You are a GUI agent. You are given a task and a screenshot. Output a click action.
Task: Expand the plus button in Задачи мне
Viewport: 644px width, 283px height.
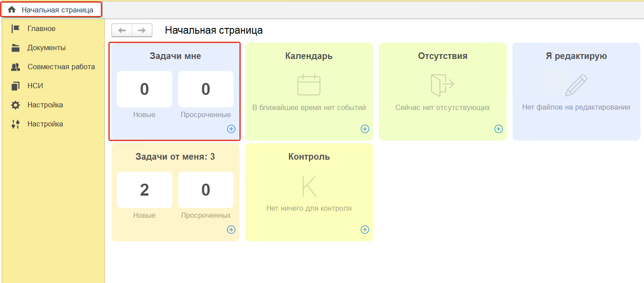231,129
